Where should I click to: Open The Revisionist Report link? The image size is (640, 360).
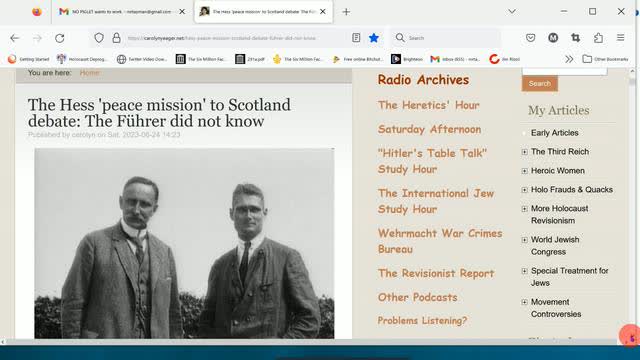(x=436, y=273)
